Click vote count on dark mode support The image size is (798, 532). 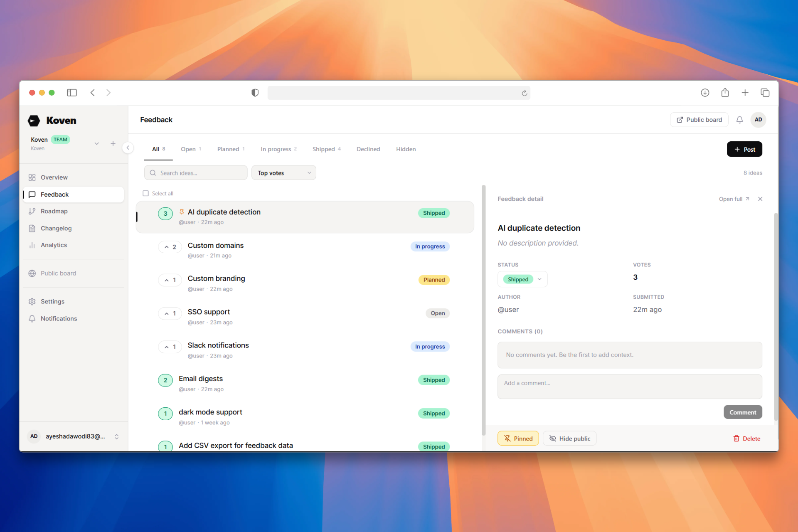[x=165, y=413]
